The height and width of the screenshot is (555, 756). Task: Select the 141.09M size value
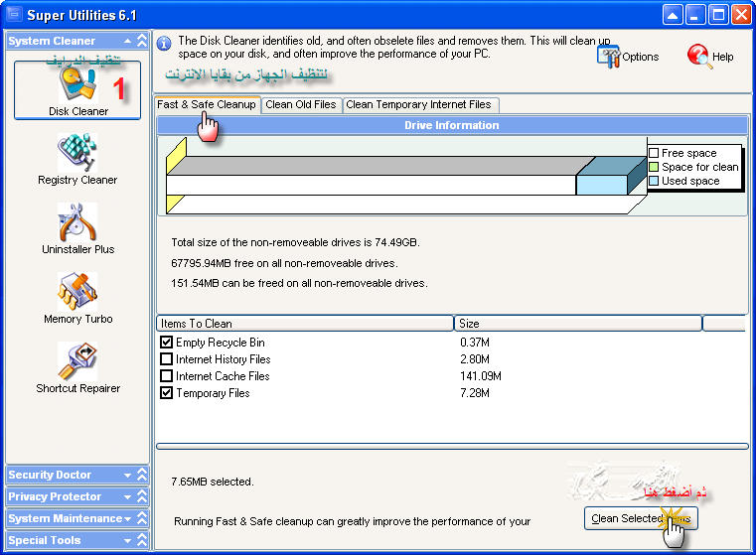click(481, 375)
